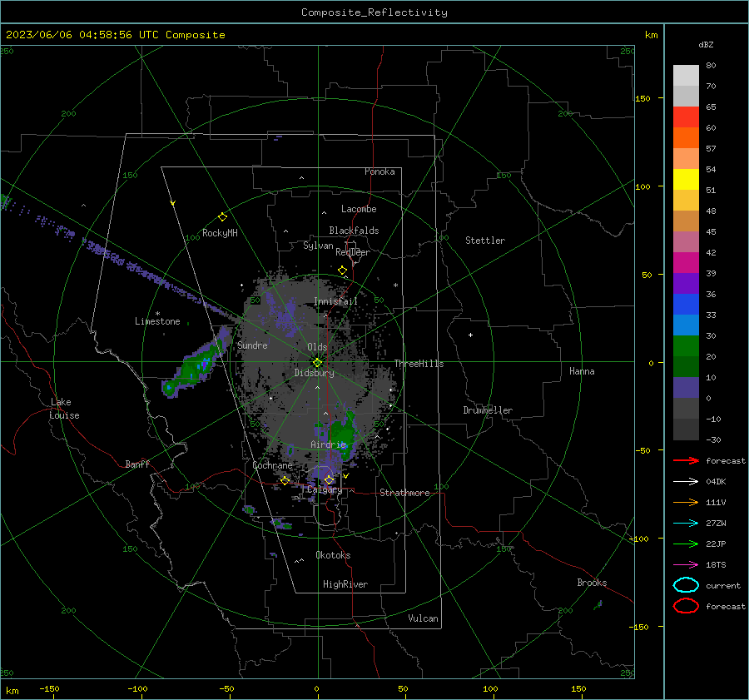Click the 'Strathmore' map label
Viewport: 749px width, 700px height.
404,493
